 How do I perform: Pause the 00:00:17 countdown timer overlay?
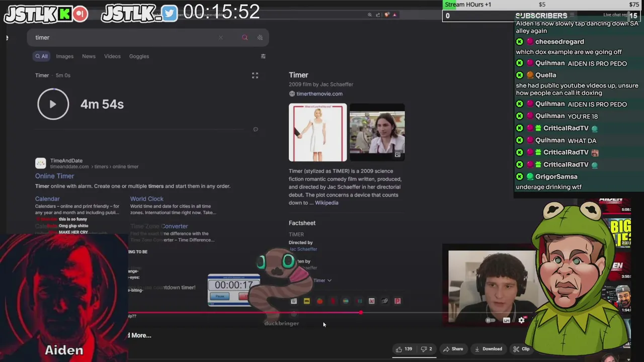220,297
